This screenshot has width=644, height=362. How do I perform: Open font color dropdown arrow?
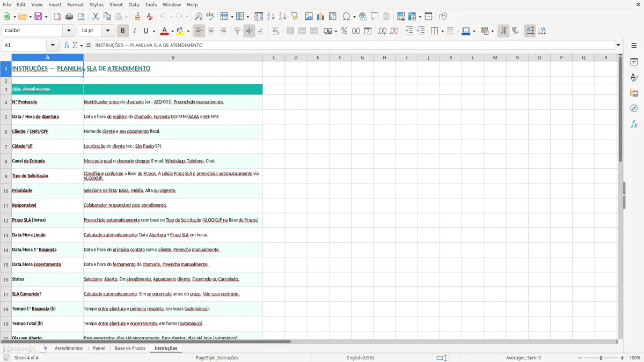click(x=173, y=31)
